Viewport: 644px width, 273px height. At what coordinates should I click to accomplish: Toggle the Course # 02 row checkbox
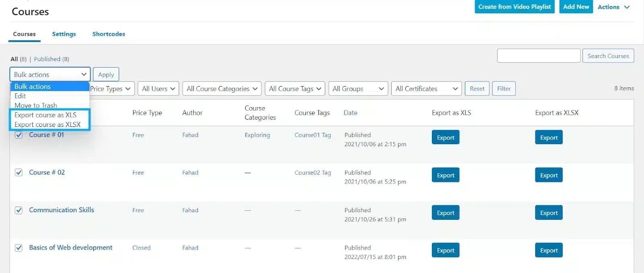(19, 172)
